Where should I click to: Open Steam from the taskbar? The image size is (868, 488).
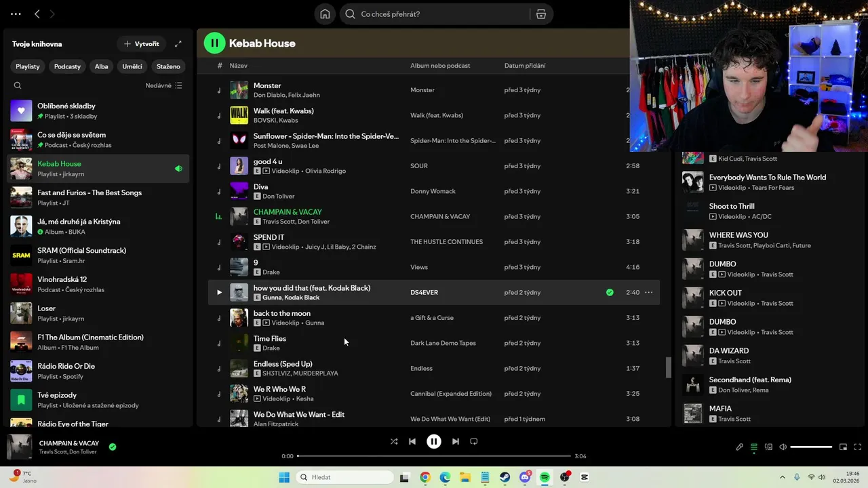click(505, 477)
